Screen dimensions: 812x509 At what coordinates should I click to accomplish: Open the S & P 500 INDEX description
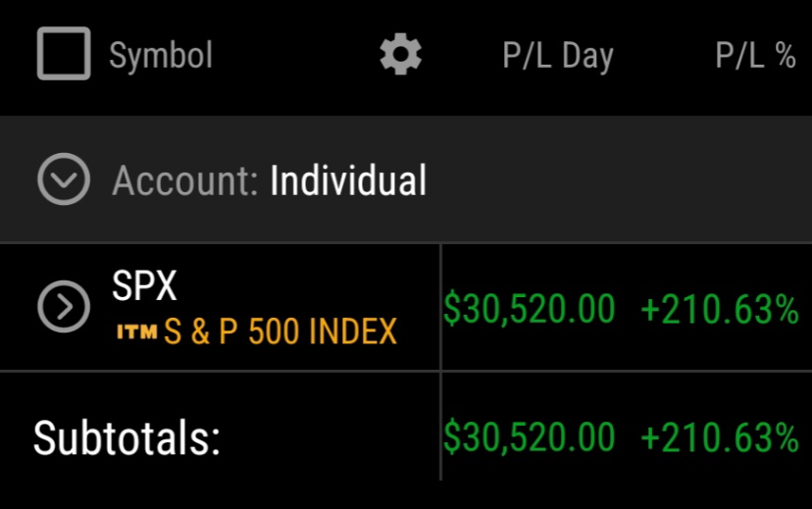280,331
